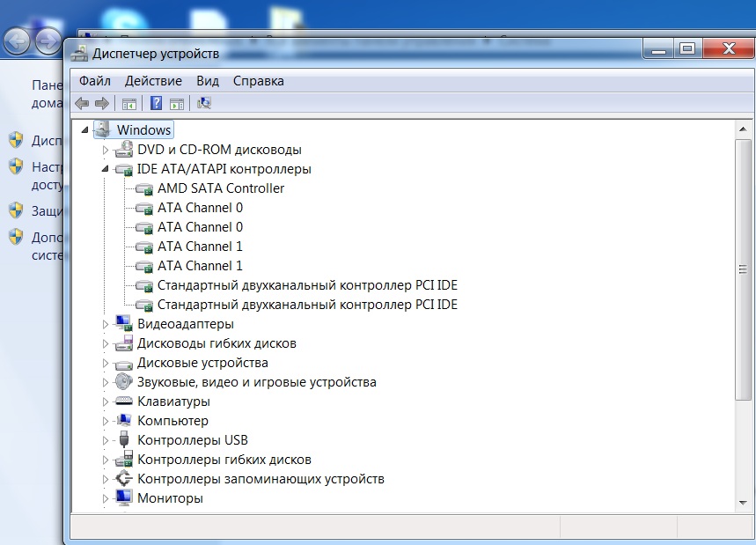Click the Device Manager title bar icon

click(79, 53)
